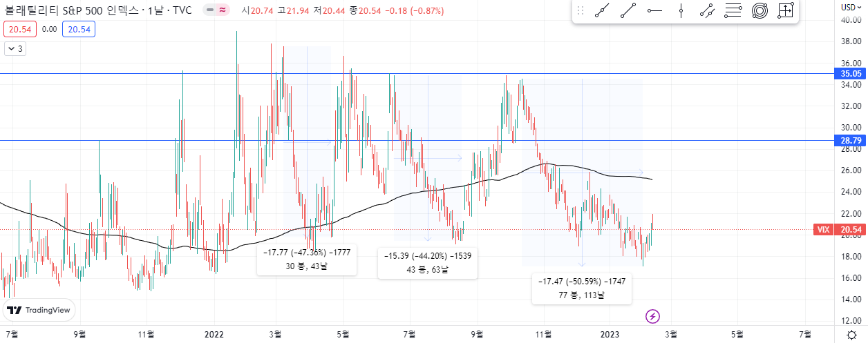The height and width of the screenshot is (343, 868).
Task: Open chart settings gear icon
Action: click(851, 335)
